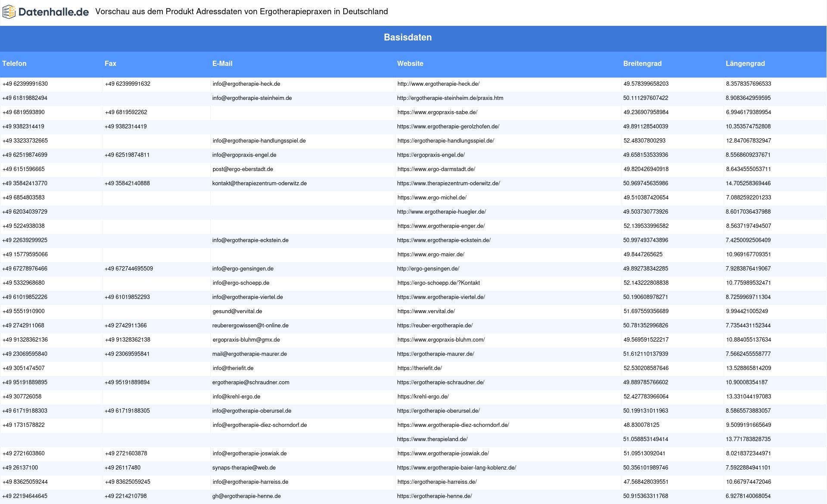Click the E-Mail column header
Image resolution: width=827 pixels, height=504 pixels.
pyautogui.click(x=222, y=63)
